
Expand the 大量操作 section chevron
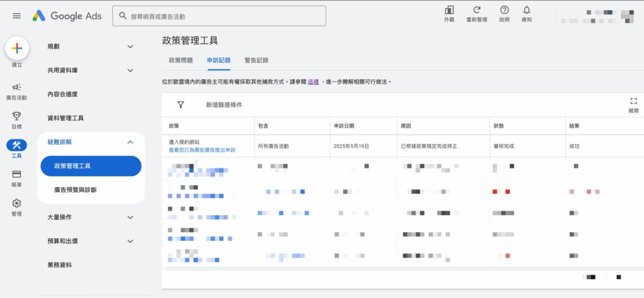click(130, 217)
